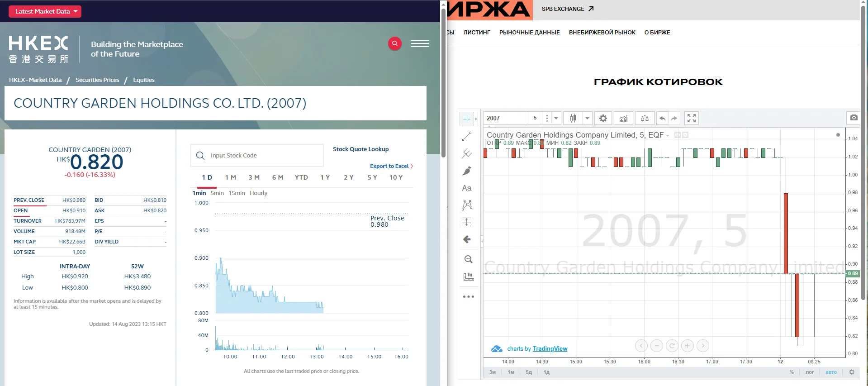868x386 pixels.
Task: Open the TradingView attribution link
Action: (x=550, y=349)
